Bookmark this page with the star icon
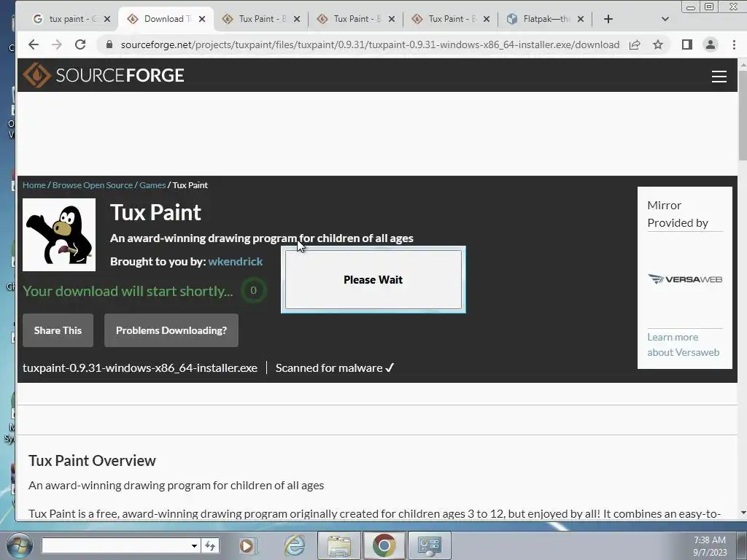The width and height of the screenshot is (747, 560). coord(658,44)
